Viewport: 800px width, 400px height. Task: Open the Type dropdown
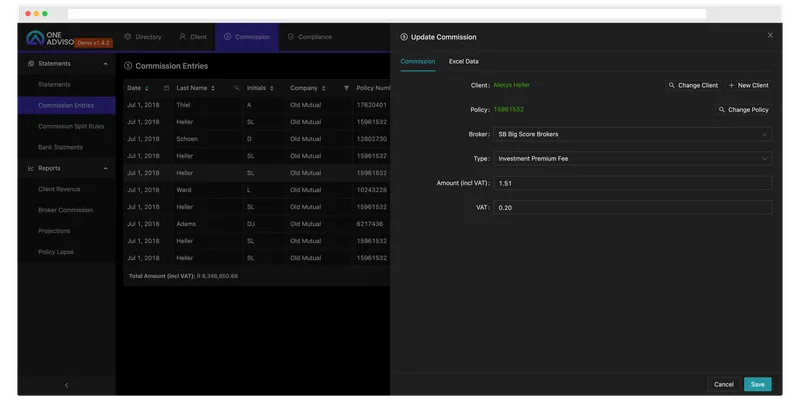(x=632, y=159)
